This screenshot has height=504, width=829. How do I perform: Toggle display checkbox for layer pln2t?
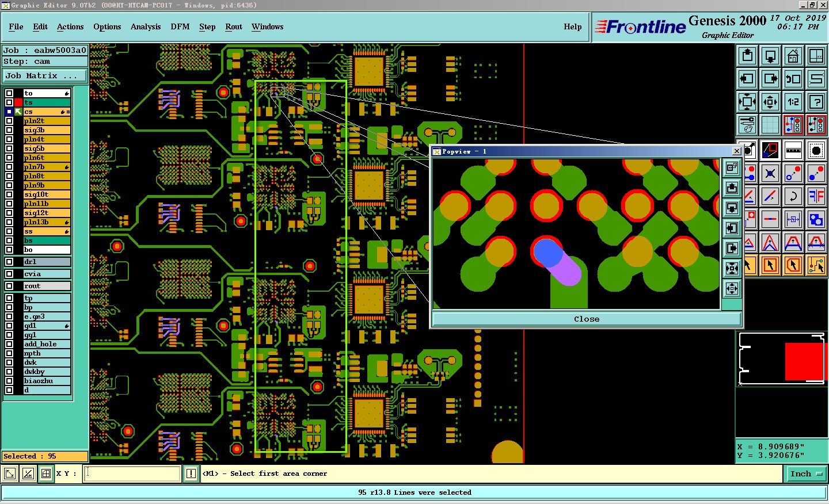click(x=9, y=121)
